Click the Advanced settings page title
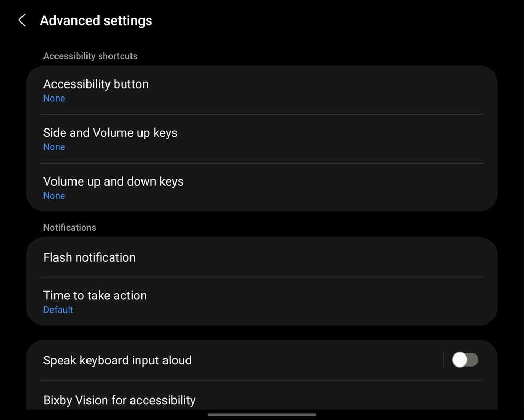Viewport: 524px width, 420px height. coord(96,20)
